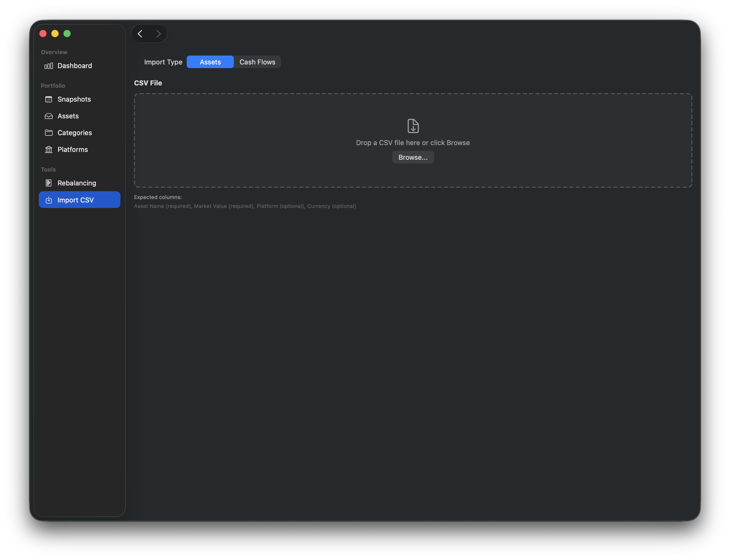The height and width of the screenshot is (560, 730).
Task: Go to the Snapshots sidebar entry
Action: click(x=74, y=99)
